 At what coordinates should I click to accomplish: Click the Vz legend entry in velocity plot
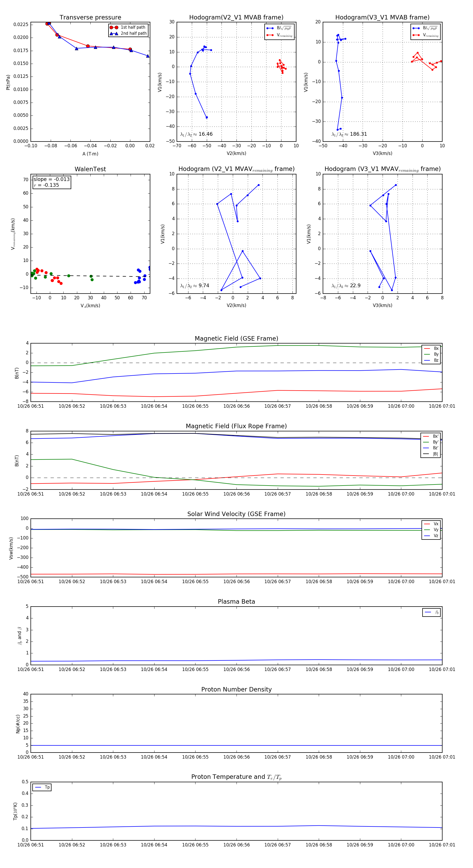[431, 536]
